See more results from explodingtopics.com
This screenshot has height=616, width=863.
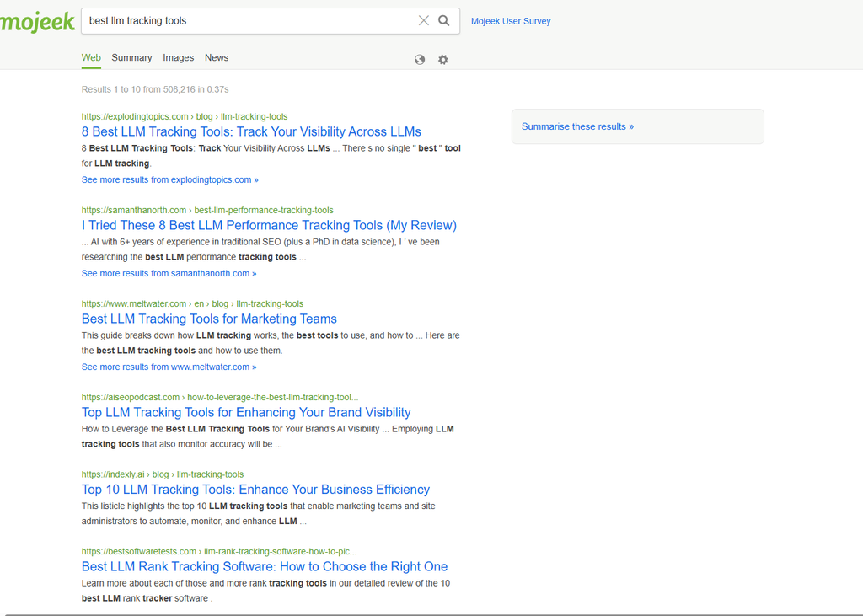(x=169, y=180)
